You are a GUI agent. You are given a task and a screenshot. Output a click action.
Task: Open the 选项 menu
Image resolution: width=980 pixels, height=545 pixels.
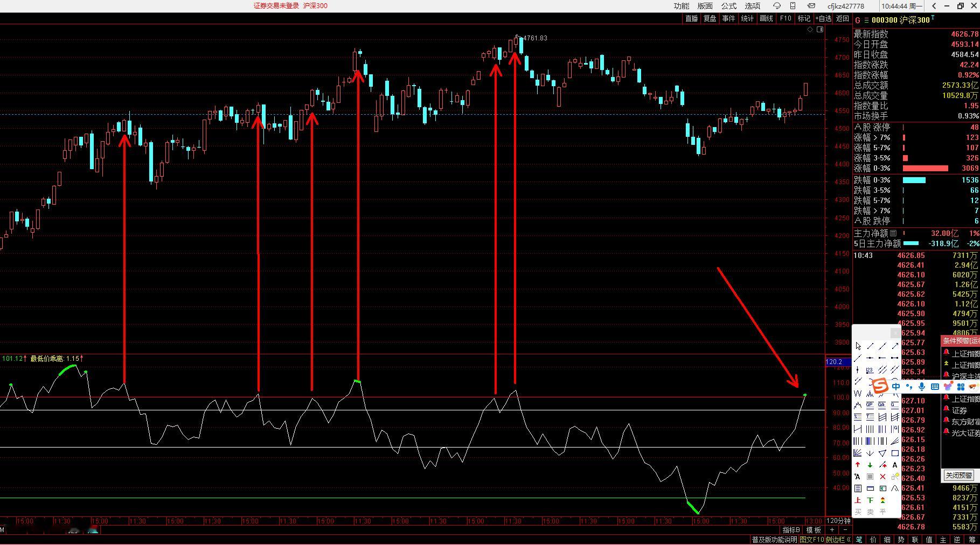(x=752, y=6)
